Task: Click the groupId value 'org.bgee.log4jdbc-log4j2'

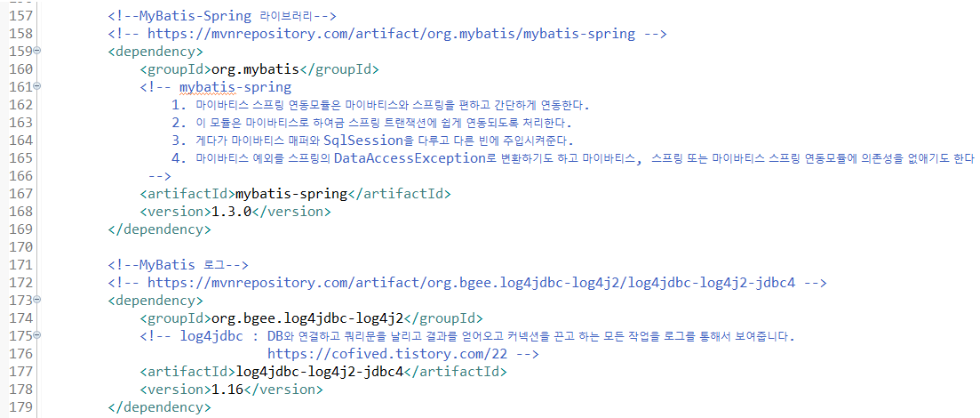Action: click(307, 318)
